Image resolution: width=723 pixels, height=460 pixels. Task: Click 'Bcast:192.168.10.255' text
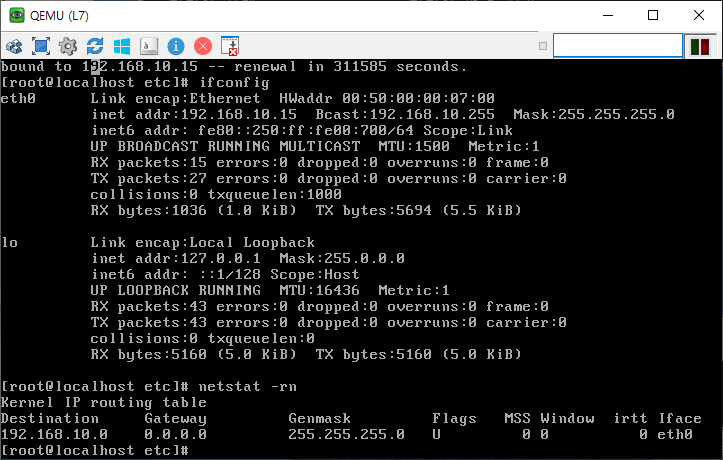(x=405, y=114)
